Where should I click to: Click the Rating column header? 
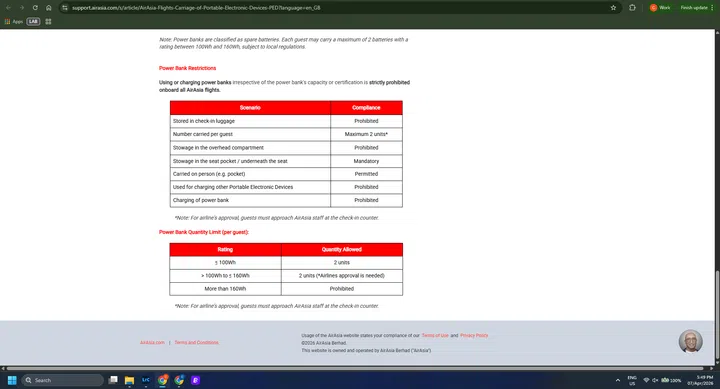[x=225, y=249]
